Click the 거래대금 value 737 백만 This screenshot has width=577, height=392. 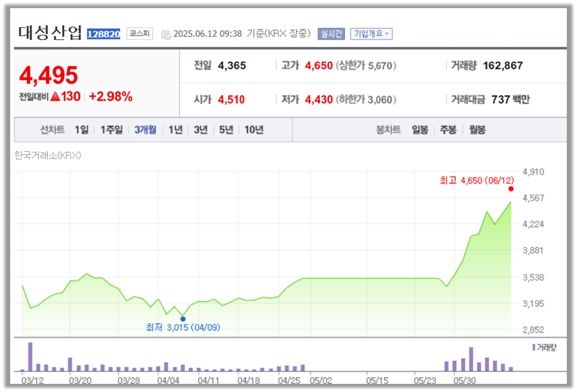pyautogui.click(x=511, y=100)
